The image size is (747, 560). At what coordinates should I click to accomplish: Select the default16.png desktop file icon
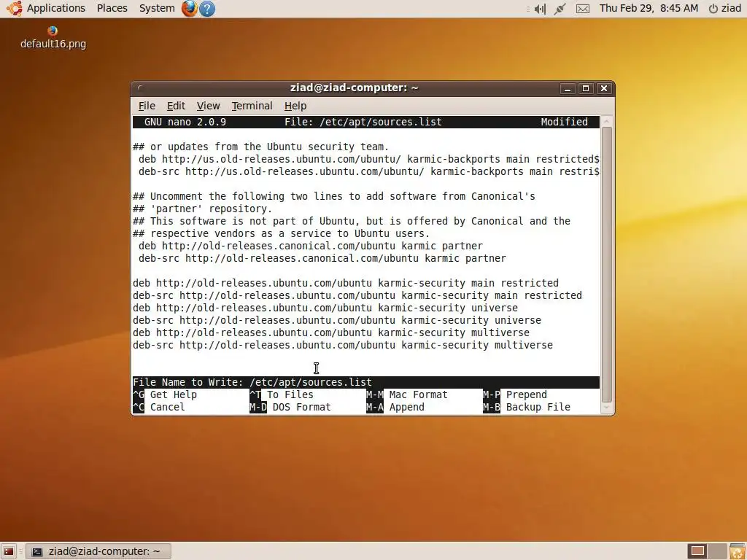(x=53, y=37)
